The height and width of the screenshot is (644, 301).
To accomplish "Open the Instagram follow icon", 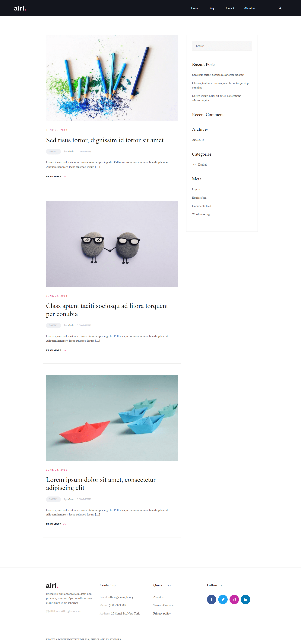I will point(234,599).
